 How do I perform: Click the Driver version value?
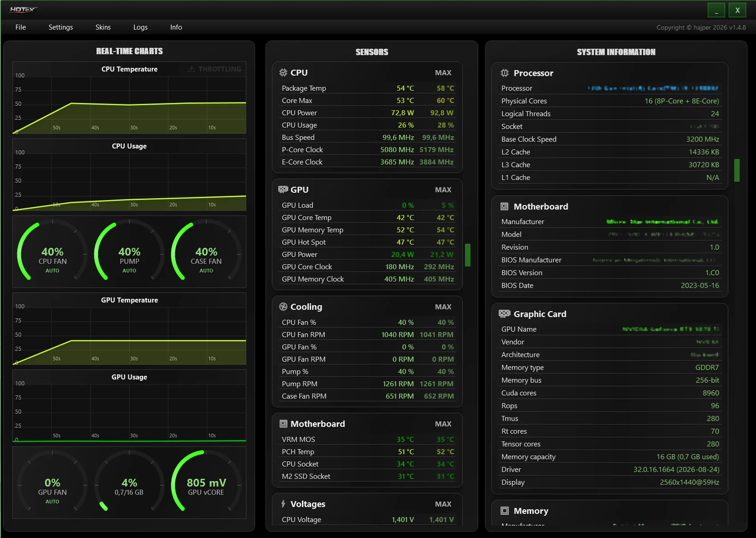coord(676,469)
